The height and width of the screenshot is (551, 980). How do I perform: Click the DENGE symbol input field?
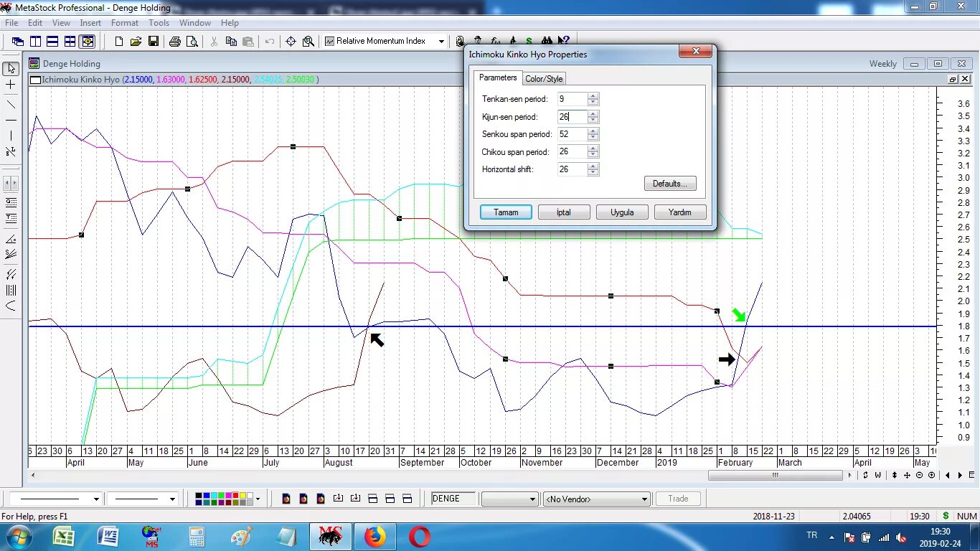[x=453, y=499]
